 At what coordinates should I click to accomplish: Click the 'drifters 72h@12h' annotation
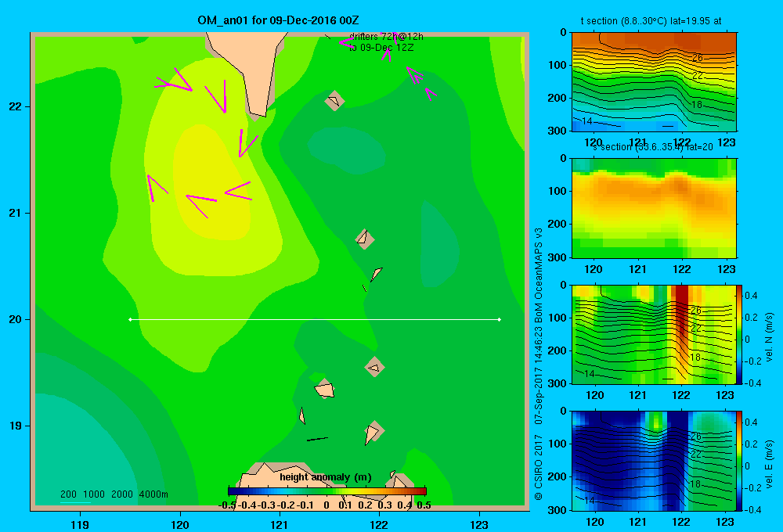click(386, 37)
